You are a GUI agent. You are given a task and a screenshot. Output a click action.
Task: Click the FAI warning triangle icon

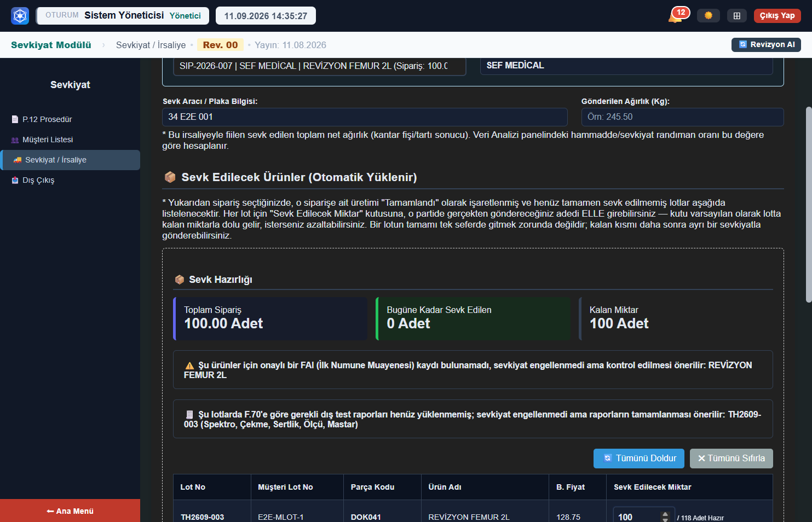(189, 366)
